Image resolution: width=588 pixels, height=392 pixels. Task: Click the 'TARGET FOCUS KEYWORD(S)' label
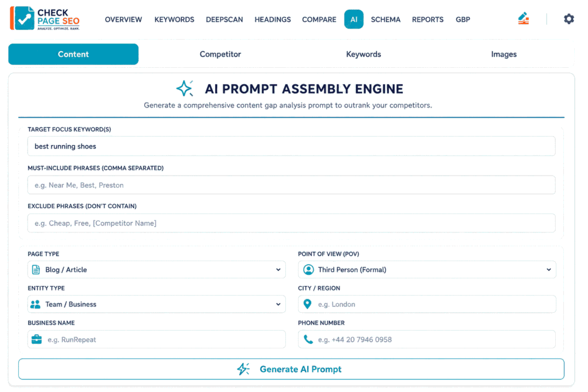click(x=69, y=129)
